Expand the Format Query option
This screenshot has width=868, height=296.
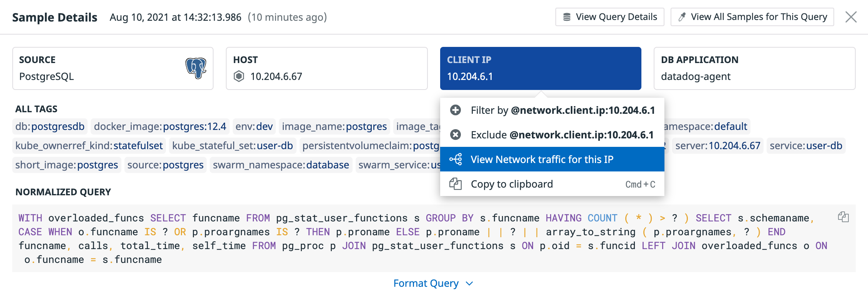coord(426,283)
